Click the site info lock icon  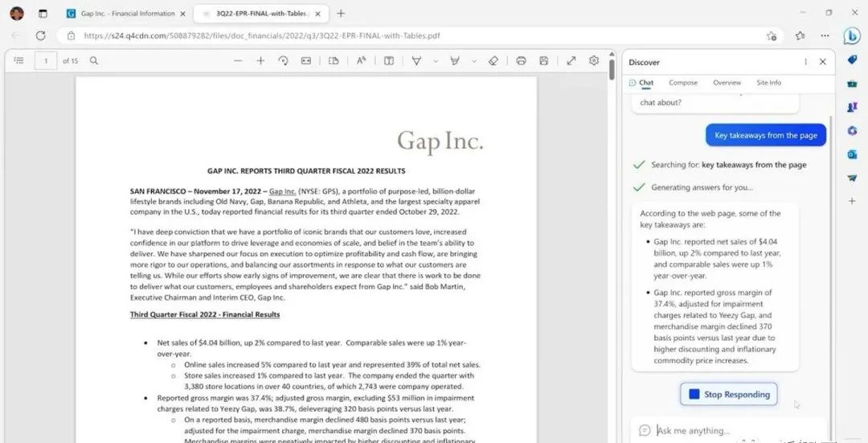pyautogui.click(x=71, y=35)
